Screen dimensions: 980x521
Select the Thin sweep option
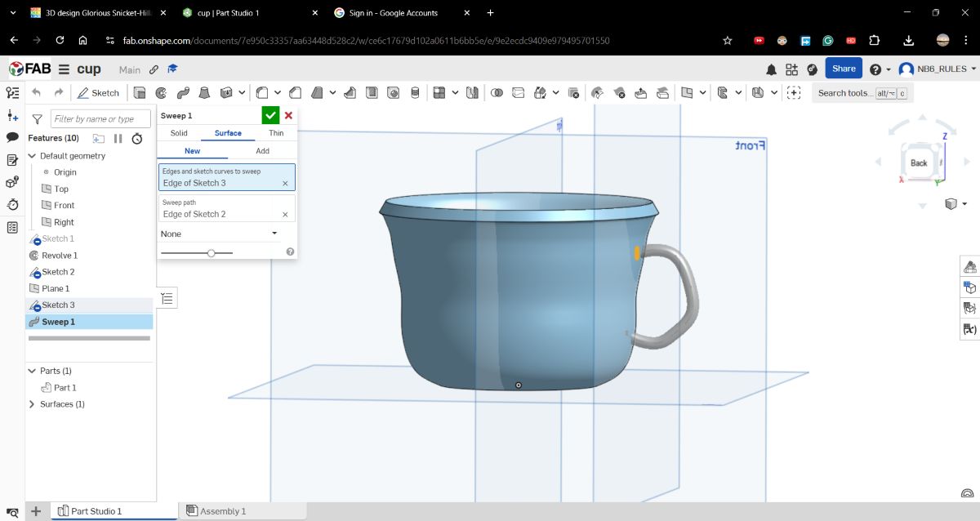coord(276,133)
